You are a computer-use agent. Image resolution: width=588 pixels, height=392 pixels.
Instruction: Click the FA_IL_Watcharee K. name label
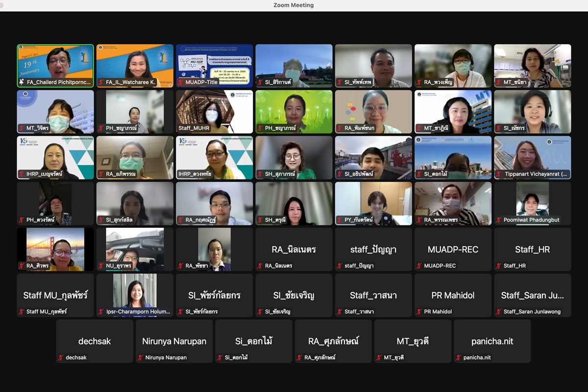[x=131, y=83]
